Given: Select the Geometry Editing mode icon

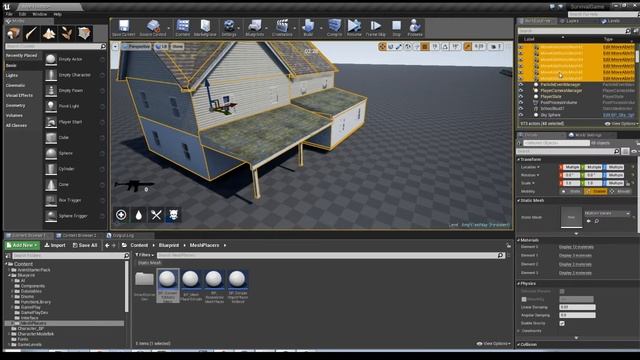Looking at the screenshot, I should tap(84, 33).
